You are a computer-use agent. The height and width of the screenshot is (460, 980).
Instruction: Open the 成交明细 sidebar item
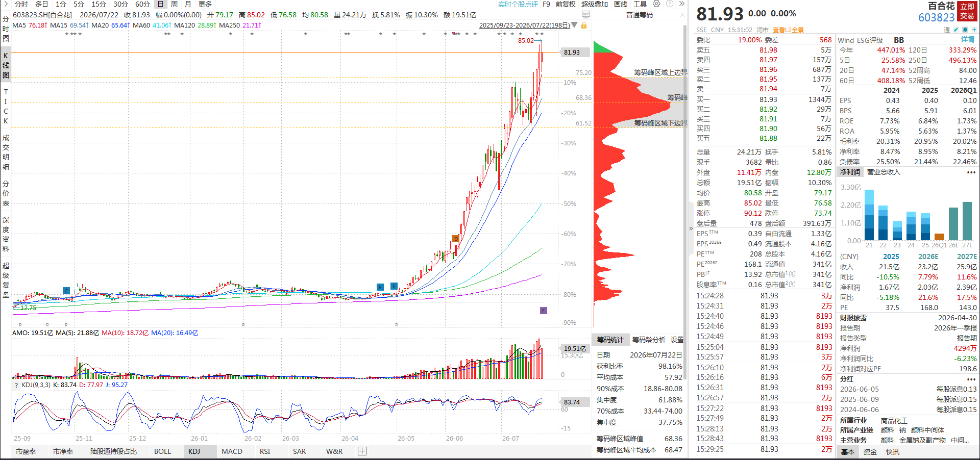6,152
